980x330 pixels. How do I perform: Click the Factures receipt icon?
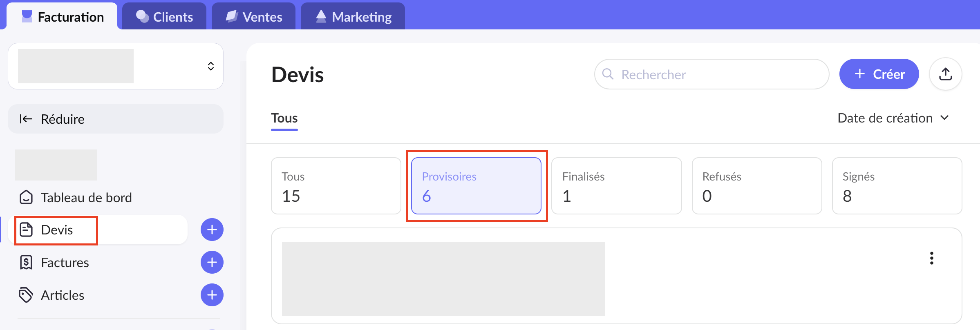[x=26, y=262]
